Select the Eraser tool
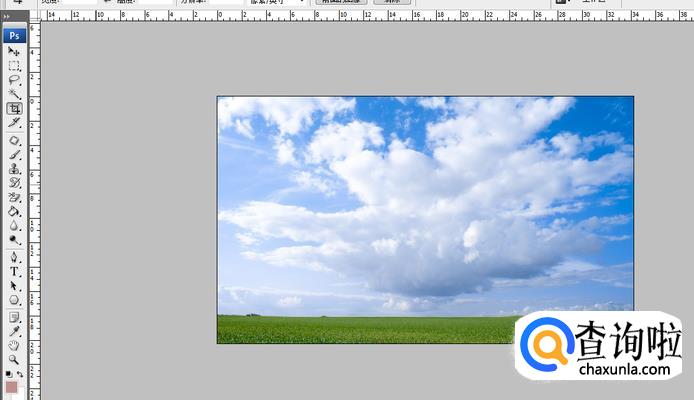The image size is (694, 400). click(x=14, y=197)
